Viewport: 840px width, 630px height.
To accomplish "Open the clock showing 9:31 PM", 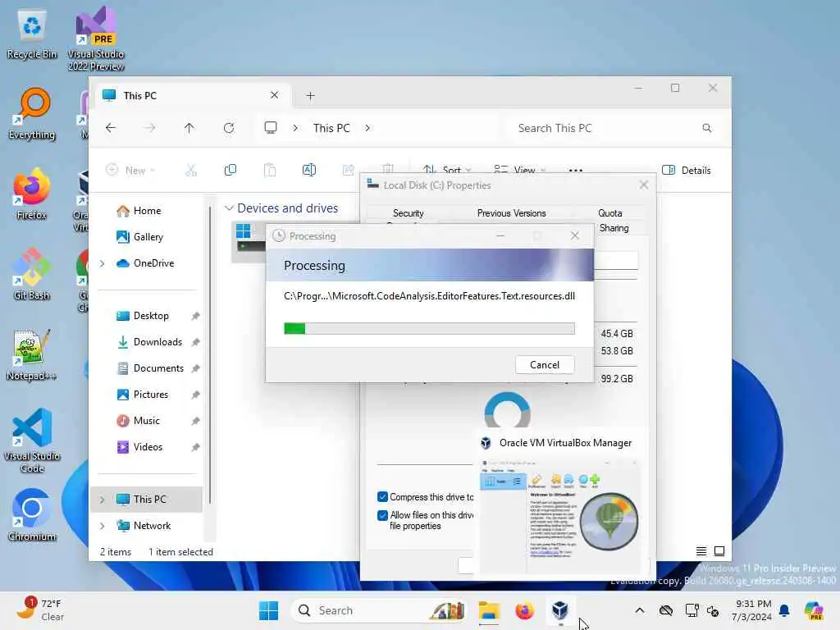I will (752, 610).
